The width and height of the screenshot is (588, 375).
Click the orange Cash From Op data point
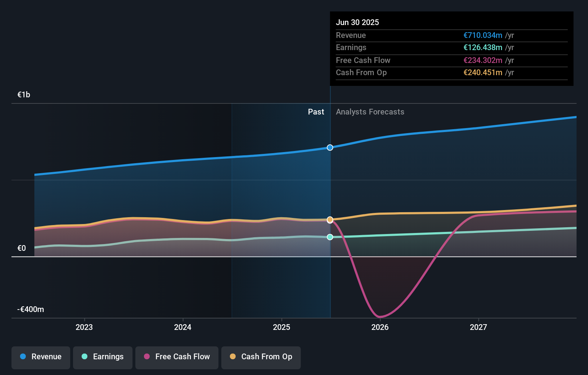tap(330, 219)
